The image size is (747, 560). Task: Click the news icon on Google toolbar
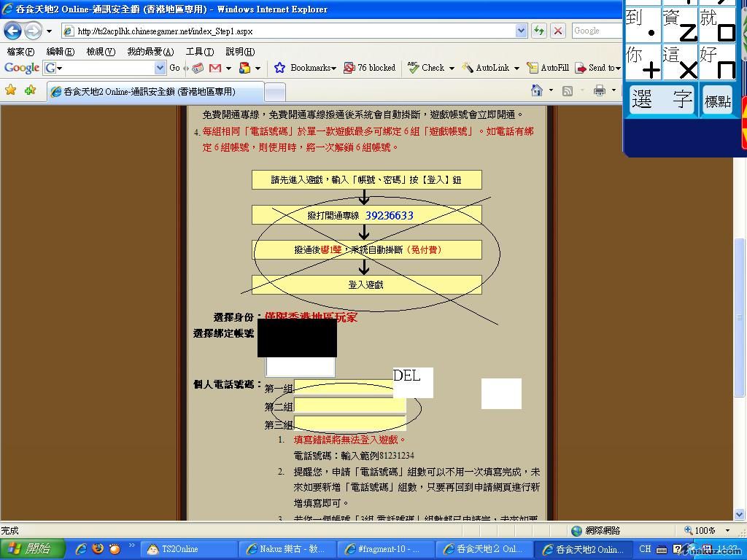pos(198,68)
